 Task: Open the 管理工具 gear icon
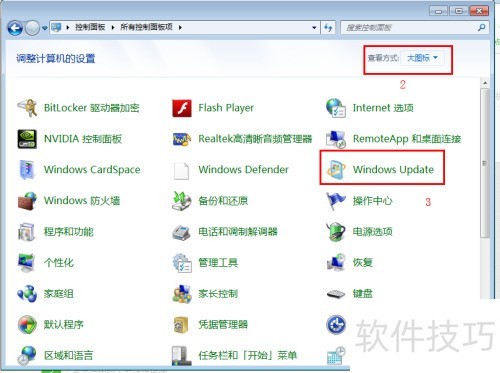pos(182,263)
